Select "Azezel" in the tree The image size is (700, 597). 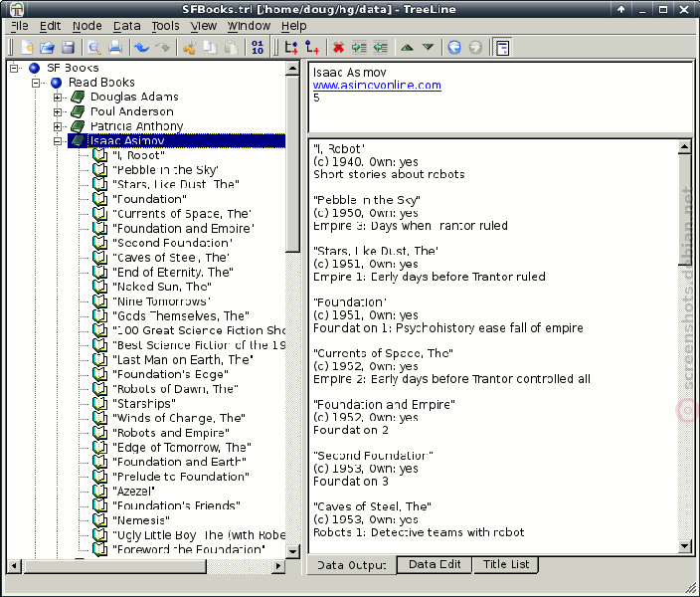(x=133, y=492)
